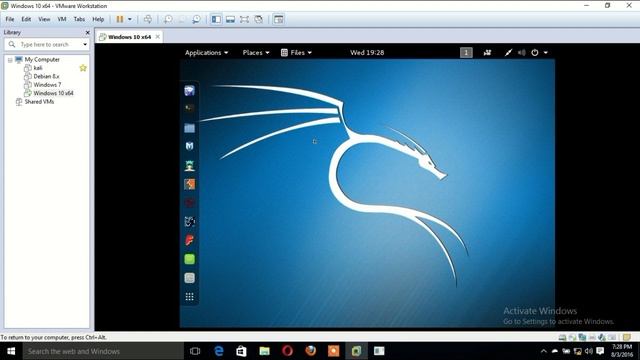Toggle the favorite star next to kali

point(83,68)
